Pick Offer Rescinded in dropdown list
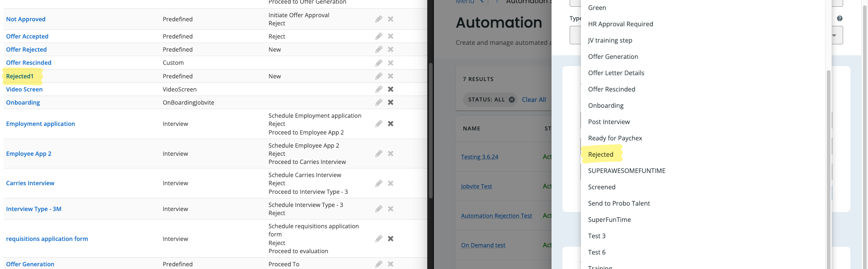 [612, 89]
